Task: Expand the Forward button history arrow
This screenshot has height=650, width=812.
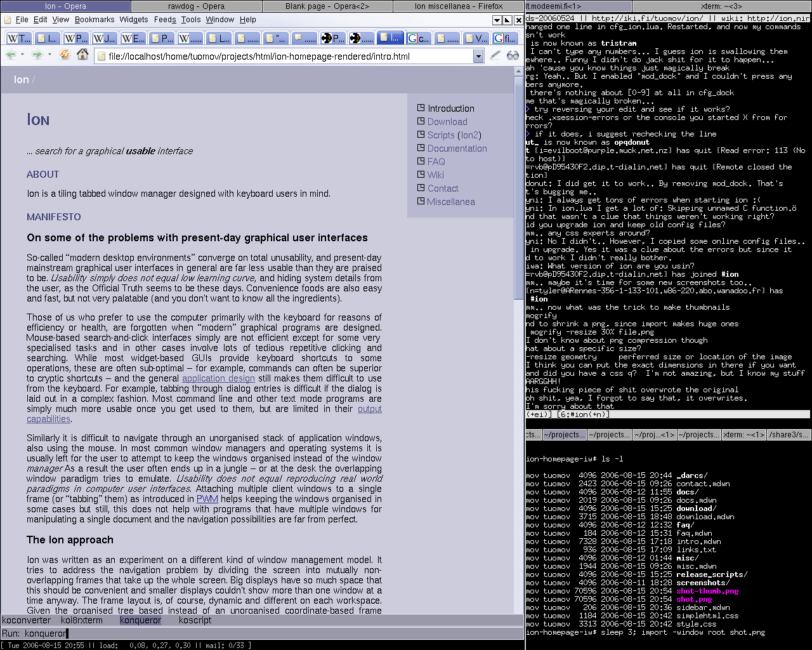Action: click(x=48, y=55)
